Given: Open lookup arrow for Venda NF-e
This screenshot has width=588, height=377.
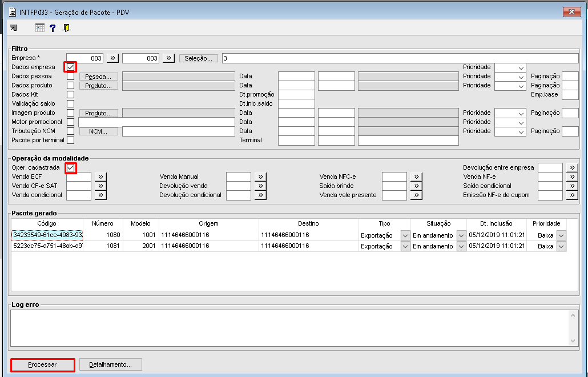Looking at the screenshot, I should (572, 177).
